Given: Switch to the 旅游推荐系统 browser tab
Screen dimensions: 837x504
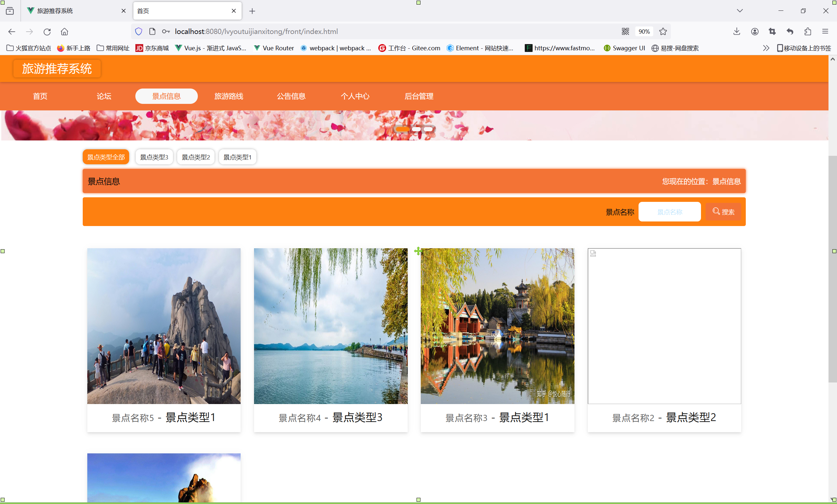Looking at the screenshot, I should (x=55, y=11).
